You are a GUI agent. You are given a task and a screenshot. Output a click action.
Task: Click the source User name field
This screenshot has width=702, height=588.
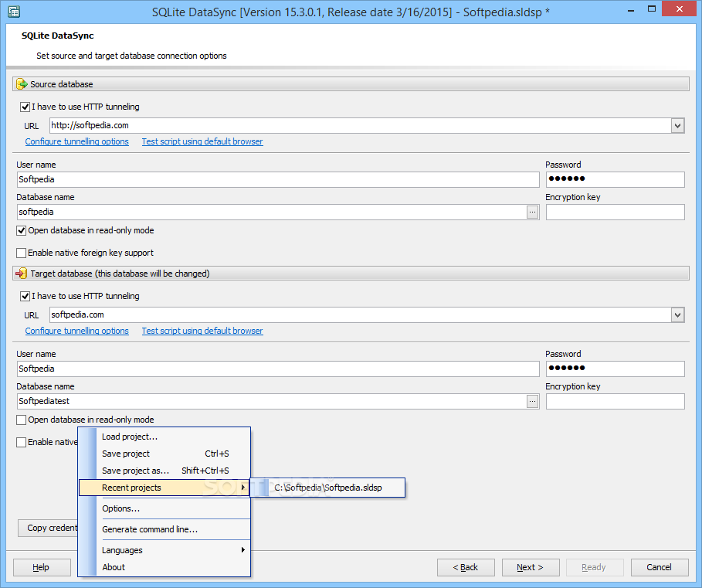click(278, 179)
